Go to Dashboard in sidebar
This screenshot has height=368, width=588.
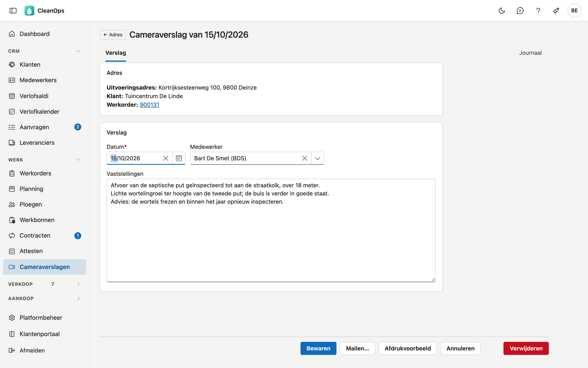pos(45,34)
